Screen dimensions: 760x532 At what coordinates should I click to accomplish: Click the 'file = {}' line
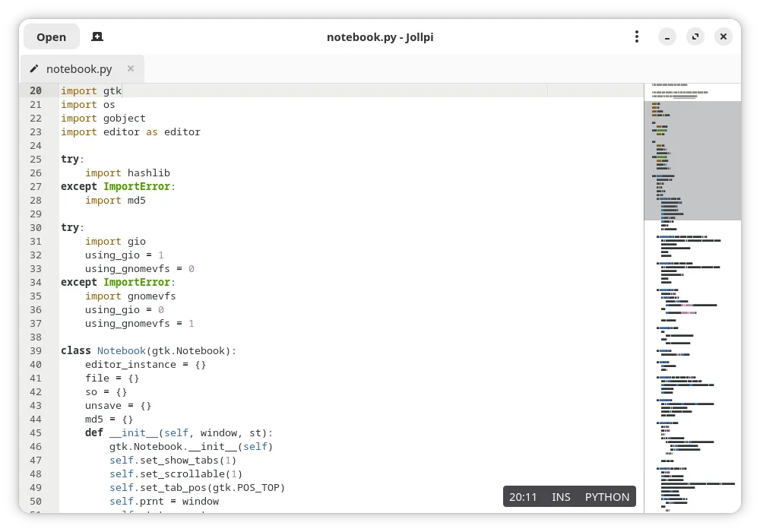[x=112, y=378]
